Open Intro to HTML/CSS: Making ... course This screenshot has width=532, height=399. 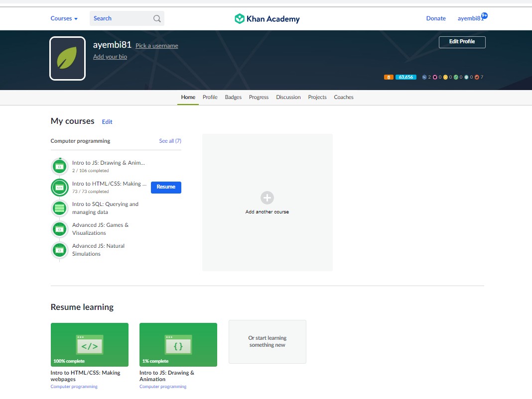tap(109, 184)
